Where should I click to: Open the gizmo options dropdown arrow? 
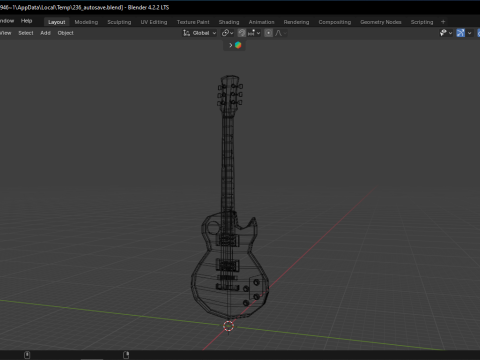[x=469, y=33]
